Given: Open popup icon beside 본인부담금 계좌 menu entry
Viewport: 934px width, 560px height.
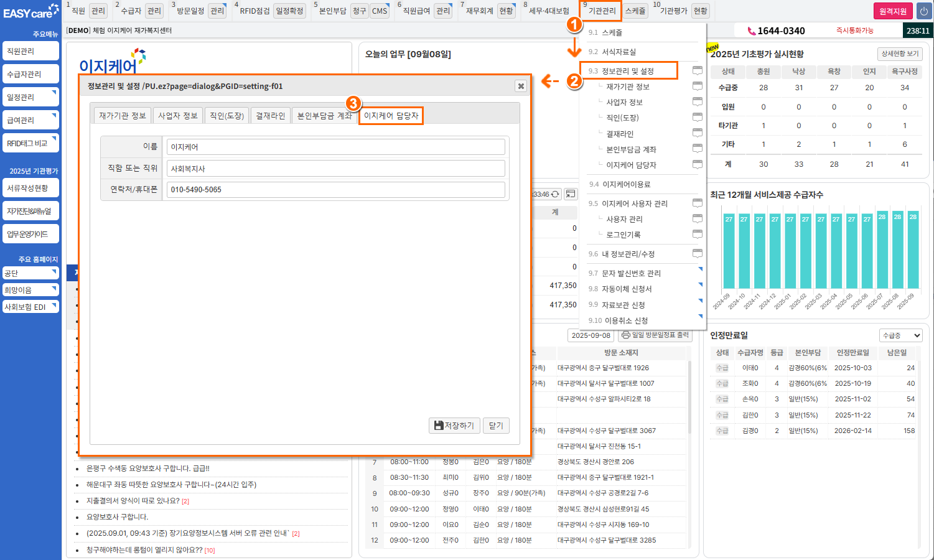Looking at the screenshot, I should coord(698,148).
